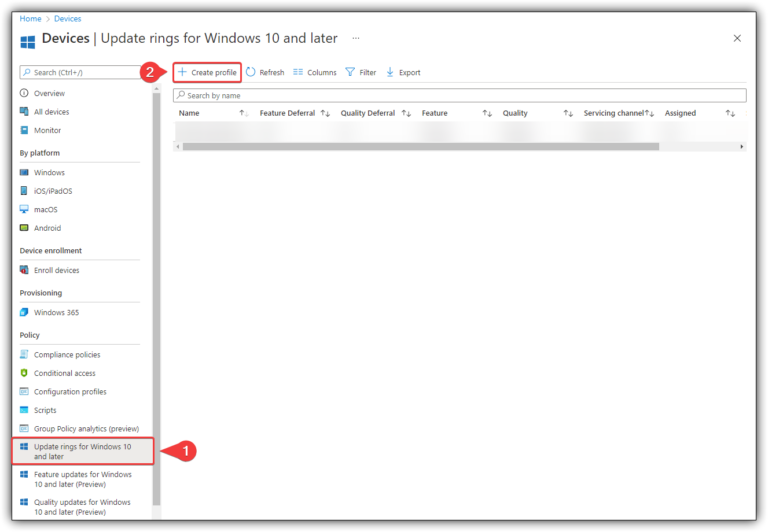The width and height of the screenshot is (768, 532).
Task: Export the update rings list
Action: pos(403,72)
